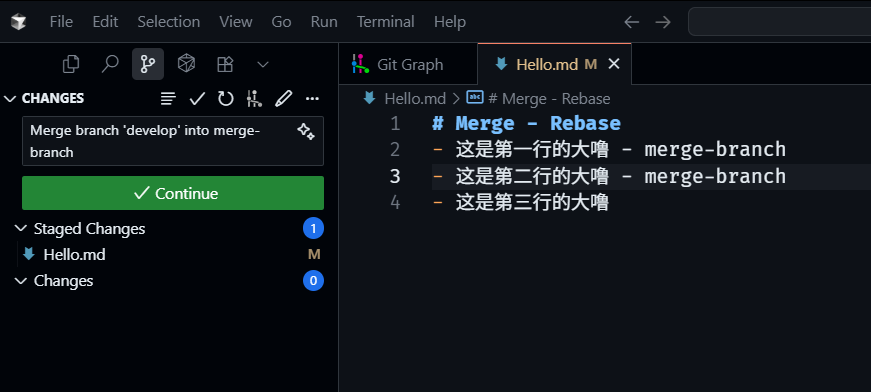Screen dimensions: 871x392
Task: Click the command center search box
Action: (x=779, y=22)
